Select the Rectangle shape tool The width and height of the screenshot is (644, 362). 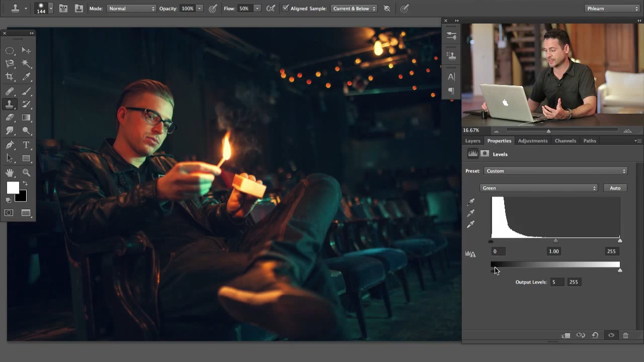26,158
